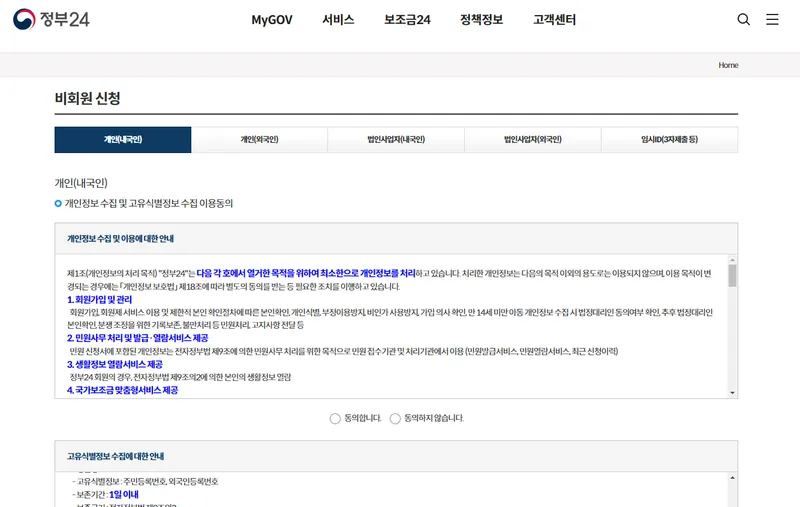Screen dimensions: 800x507
Task: Click 고유식별정보 수집에 대한 안내 header
Action: [115, 456]
